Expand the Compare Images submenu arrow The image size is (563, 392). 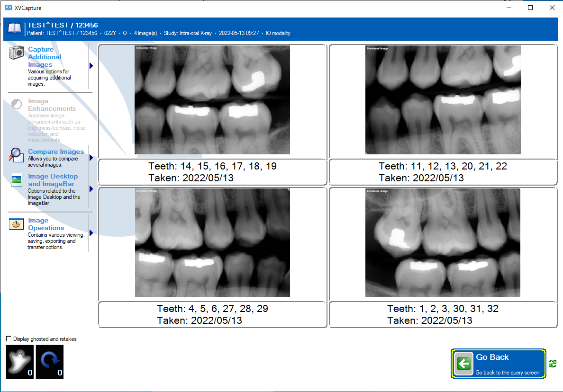click(91, 158)
